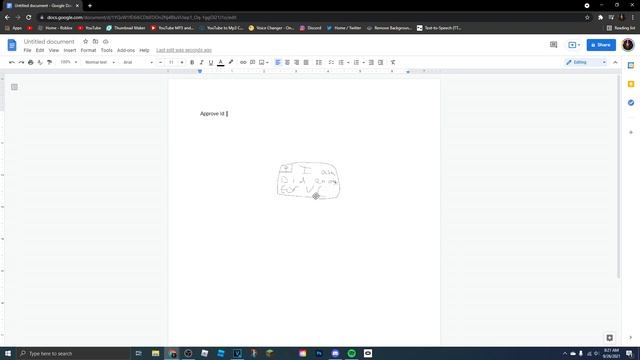
Task: Add a comment from the toolbar
Action: pyautogui.click(x=253, y=62)
